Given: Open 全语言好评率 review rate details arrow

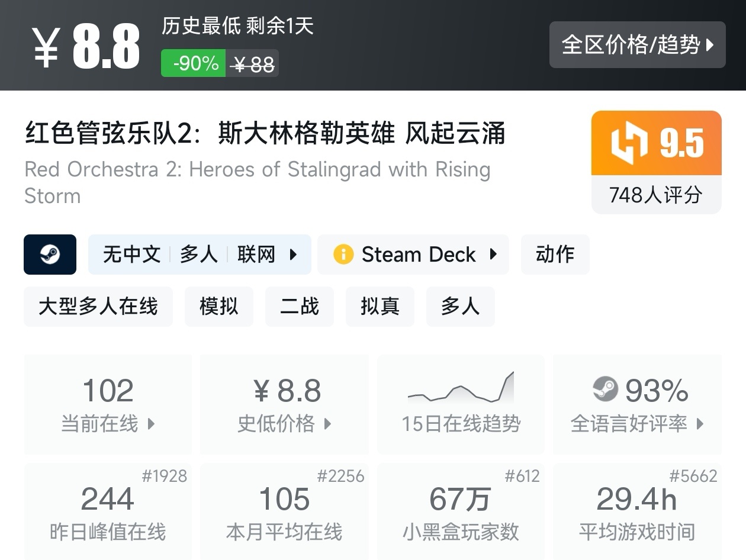Looking at the screenshot, I should click(x=700, y=424).
